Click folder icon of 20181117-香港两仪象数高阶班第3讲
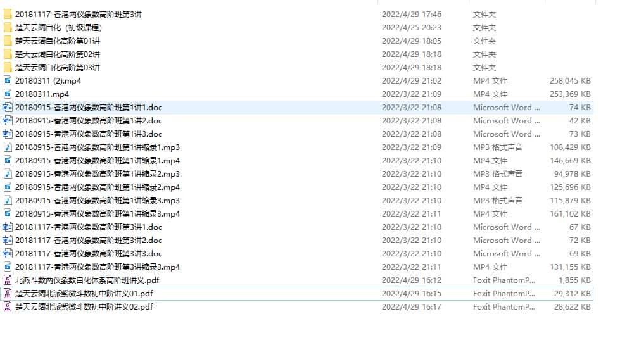639x364 pixels. pyautogui.click(x=8, y=14)
